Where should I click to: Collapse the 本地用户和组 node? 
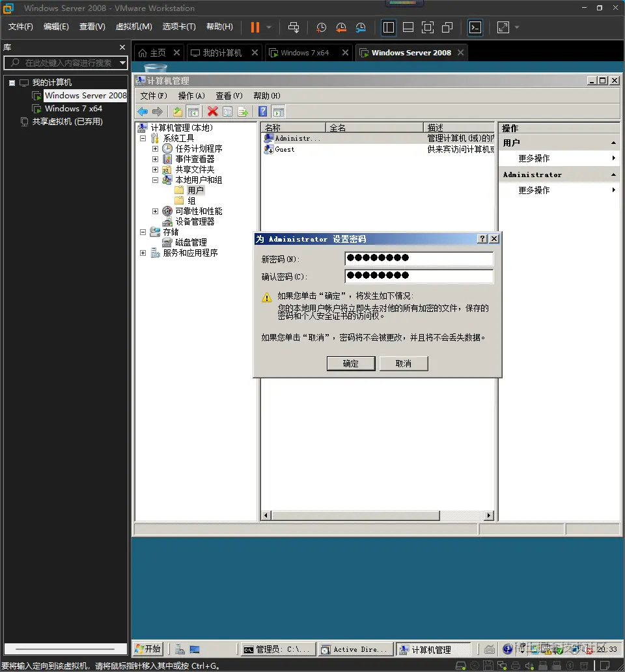(155, 180)
